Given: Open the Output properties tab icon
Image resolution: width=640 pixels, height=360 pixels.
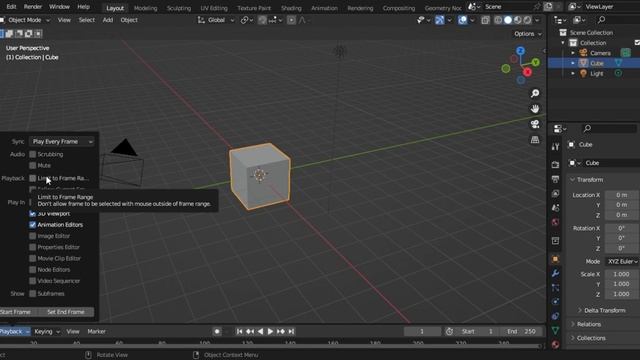Looking at the screenshot, I should pos(555,179).
